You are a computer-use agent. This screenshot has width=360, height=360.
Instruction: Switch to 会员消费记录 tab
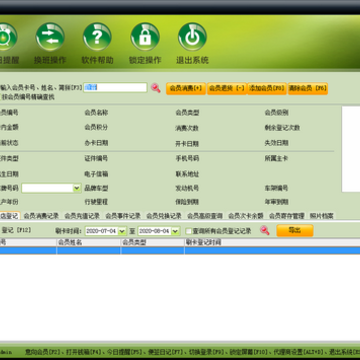(x=41, y=216)
